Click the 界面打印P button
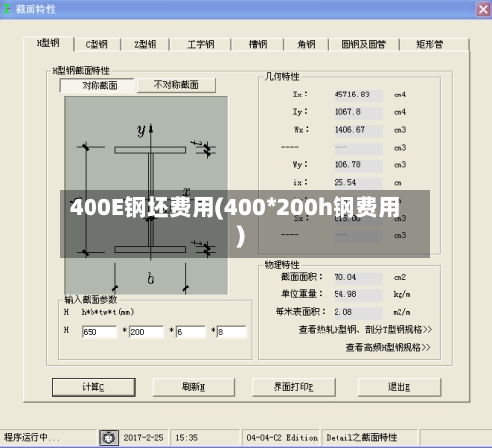This screenshot has width=492, height=448. click(293, 387)
